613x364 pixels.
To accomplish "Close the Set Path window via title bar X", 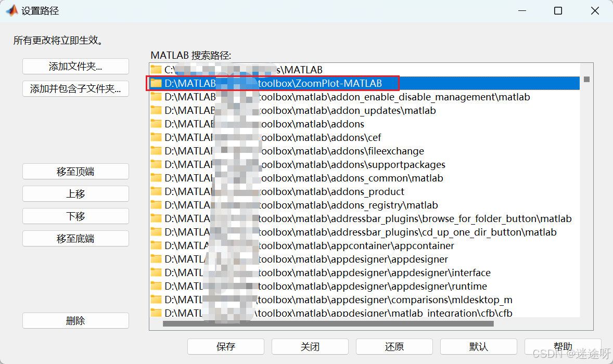I will click(595, 10).
